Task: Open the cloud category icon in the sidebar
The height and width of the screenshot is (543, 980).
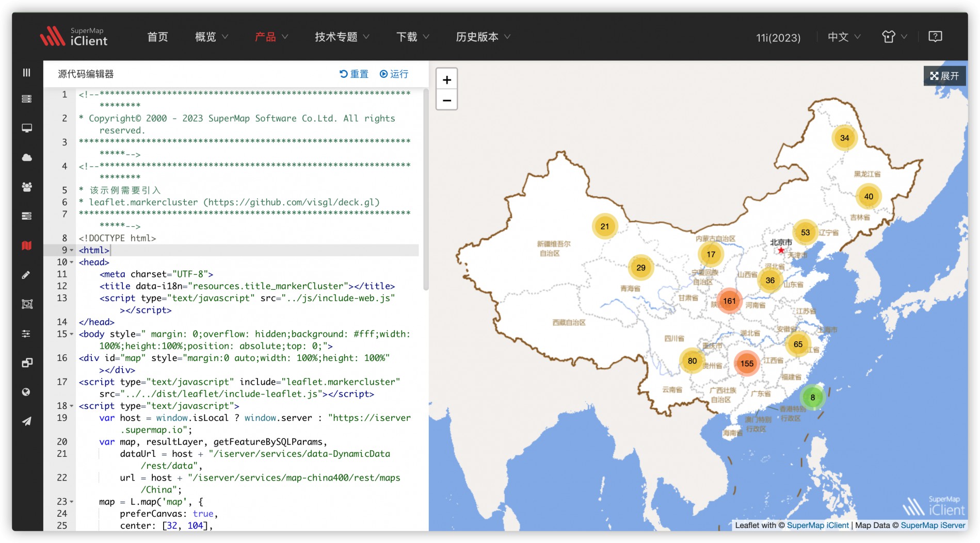Action: (x=27, y=157)
